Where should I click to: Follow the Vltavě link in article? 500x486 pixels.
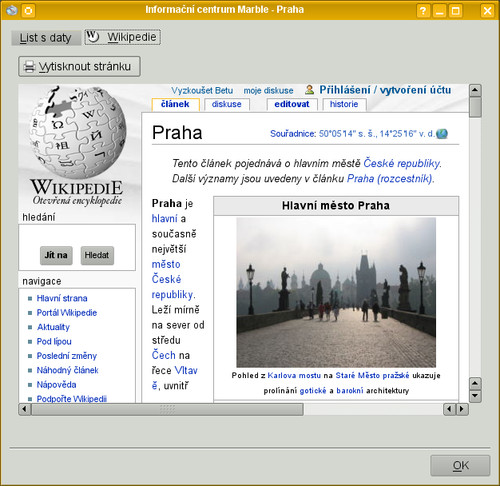click(x=186, y=371)
